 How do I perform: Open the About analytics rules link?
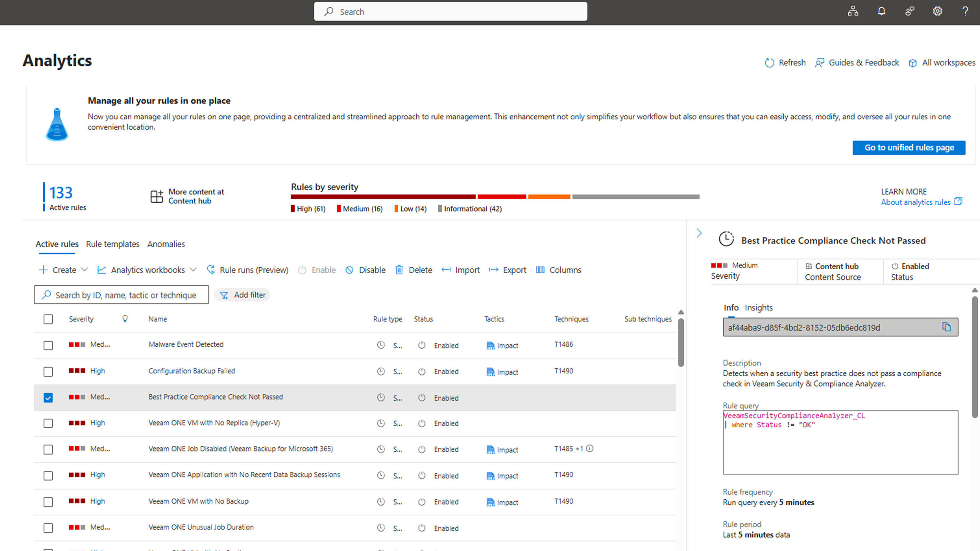915,202
